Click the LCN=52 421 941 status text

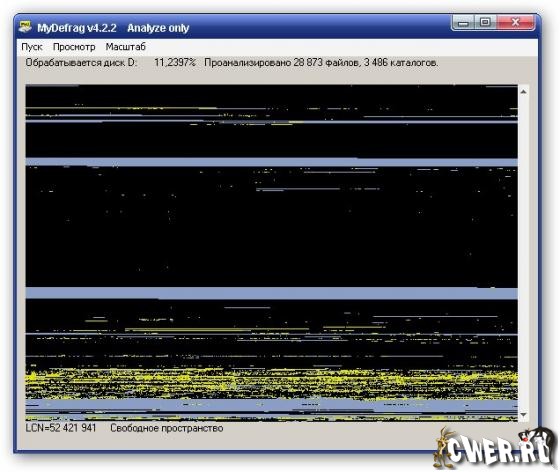point(61,428)
